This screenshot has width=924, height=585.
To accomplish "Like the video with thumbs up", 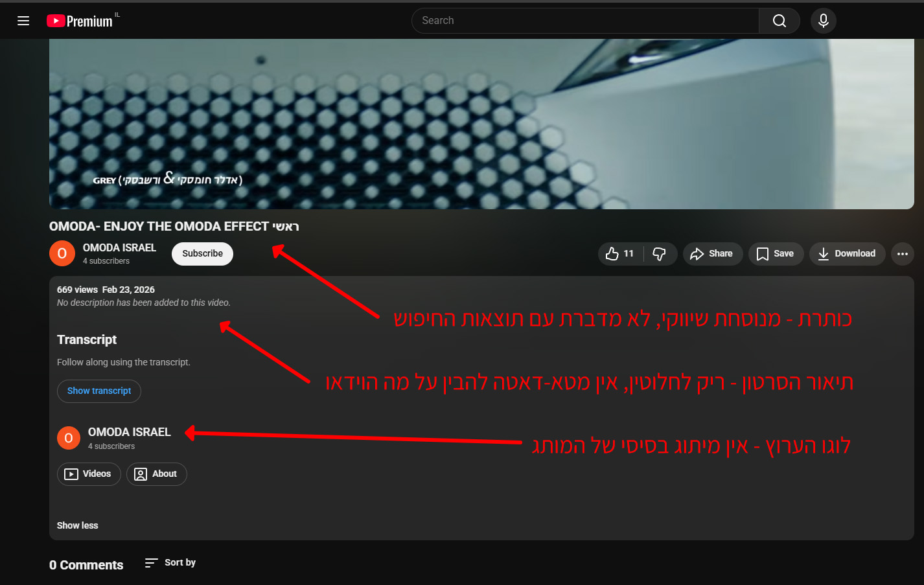I will (x=619, y=254).
